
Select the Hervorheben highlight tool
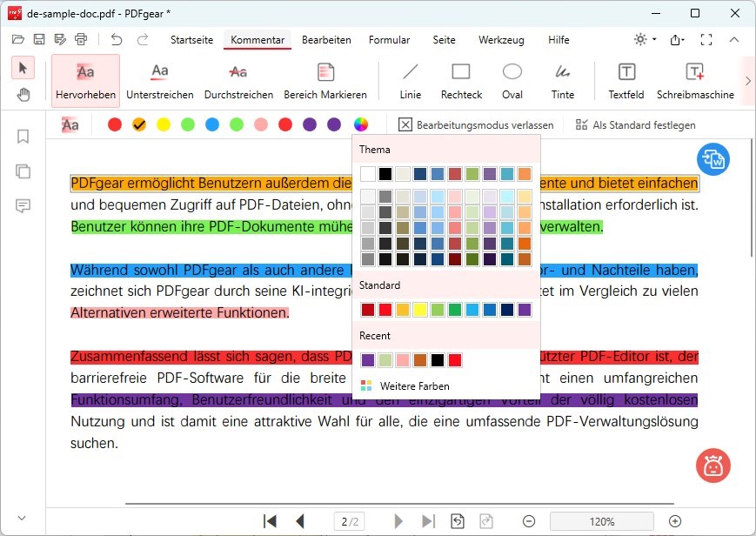(x=85, y=79)
